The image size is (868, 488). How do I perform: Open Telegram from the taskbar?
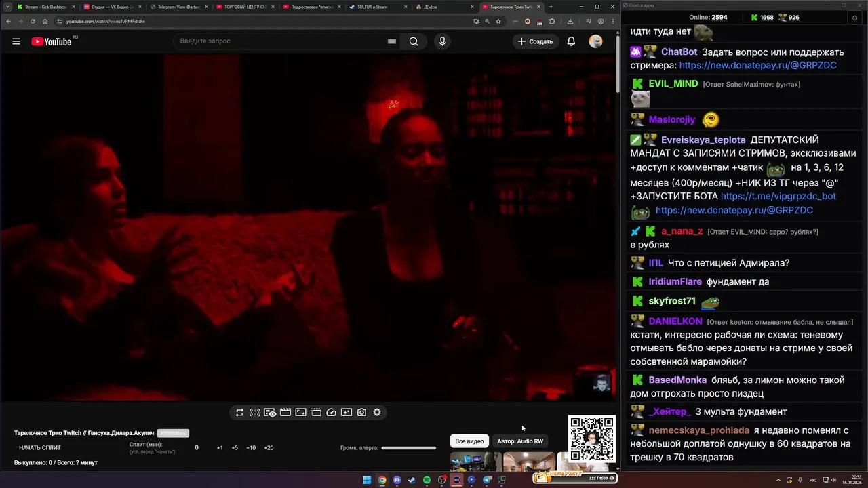click(486, 480)
